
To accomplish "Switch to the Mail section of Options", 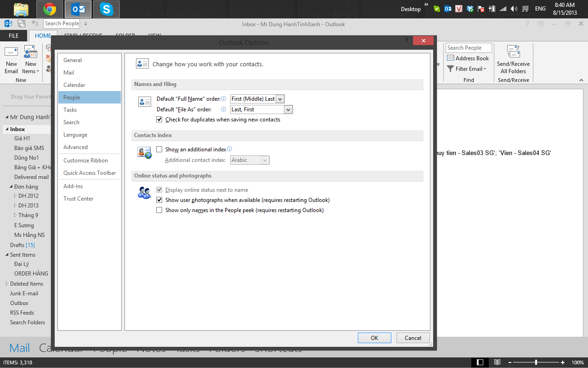I will [x=68, y=72].
